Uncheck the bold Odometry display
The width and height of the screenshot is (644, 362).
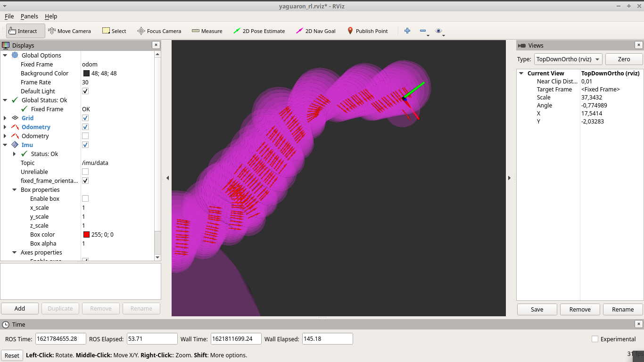pyautogui.click(x=85, y=127)
